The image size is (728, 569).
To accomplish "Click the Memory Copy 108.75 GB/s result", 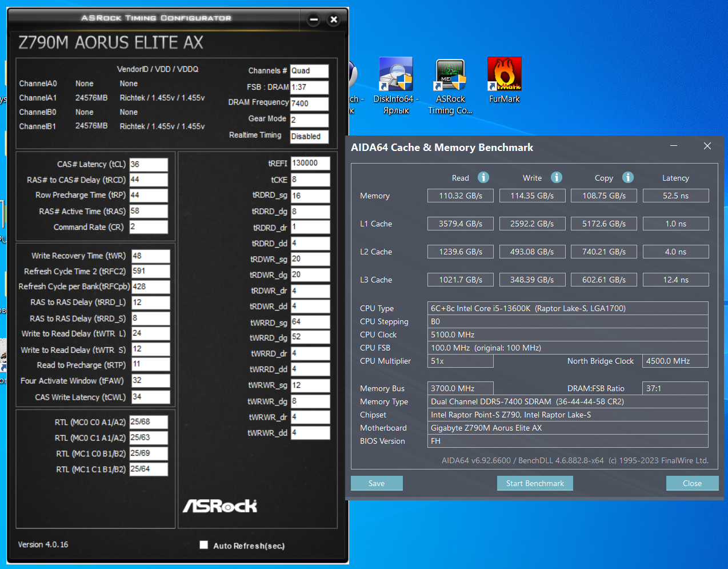I will tap(604, 196).
